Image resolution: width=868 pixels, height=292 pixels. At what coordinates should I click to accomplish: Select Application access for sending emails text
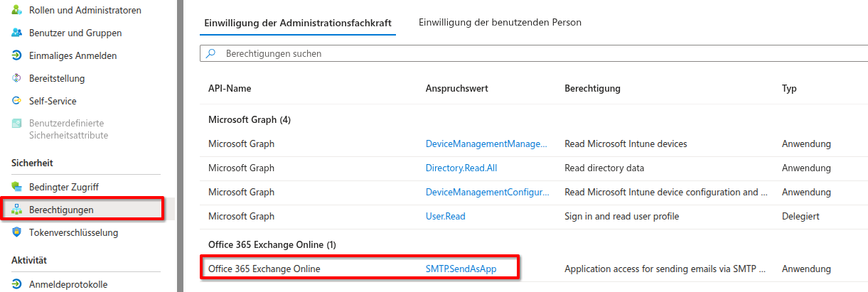pos(665,269)
